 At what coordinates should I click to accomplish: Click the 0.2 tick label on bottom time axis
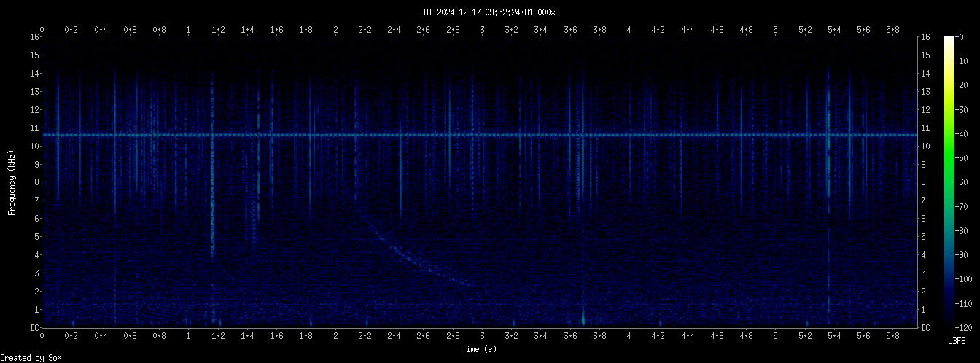(x=71, y=336)
